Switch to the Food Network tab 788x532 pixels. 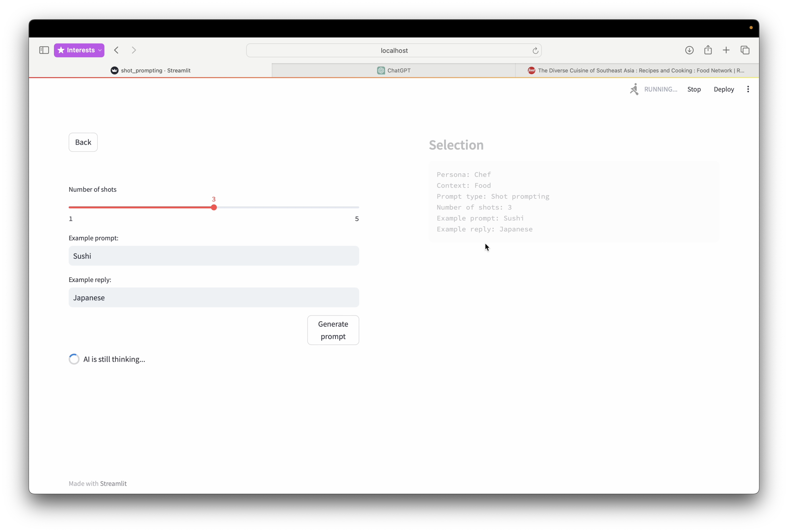(x=636, y=70)
